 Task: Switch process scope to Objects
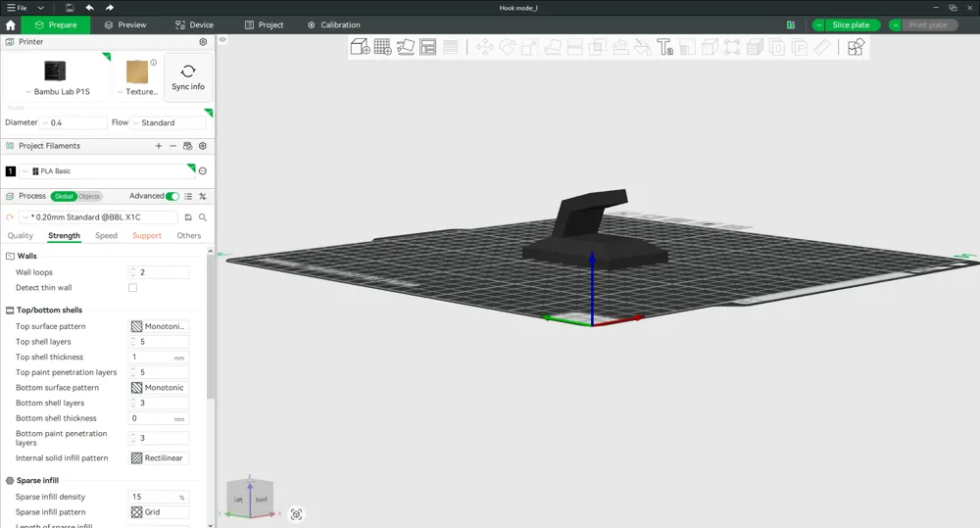(89, 196)
